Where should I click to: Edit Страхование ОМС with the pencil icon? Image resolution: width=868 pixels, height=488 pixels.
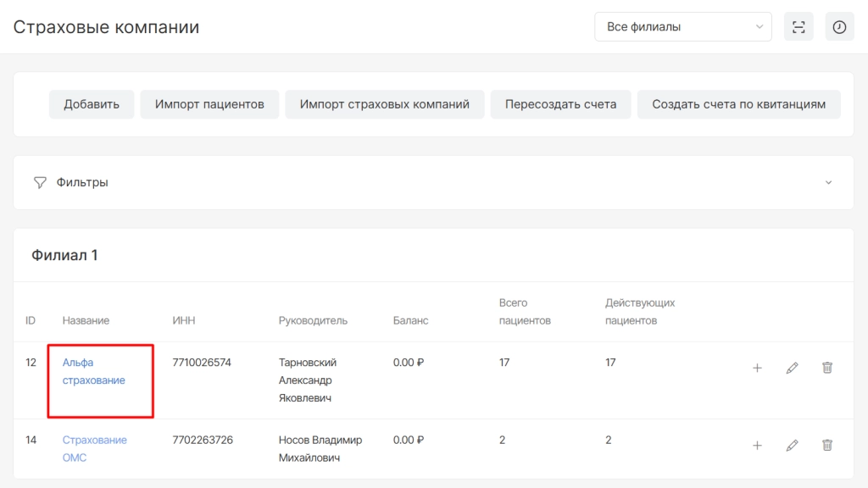click(793, 445)
